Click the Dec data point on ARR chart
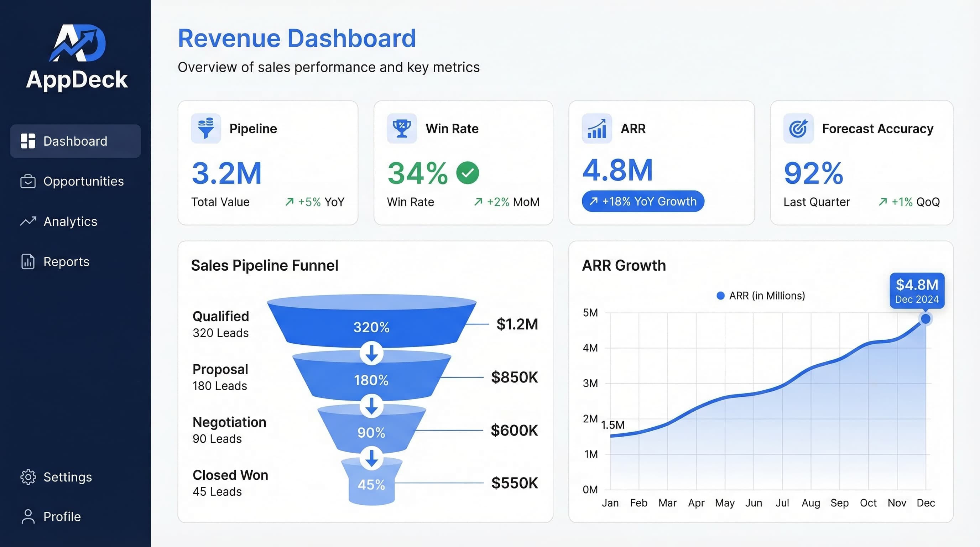 click(926, 319)
